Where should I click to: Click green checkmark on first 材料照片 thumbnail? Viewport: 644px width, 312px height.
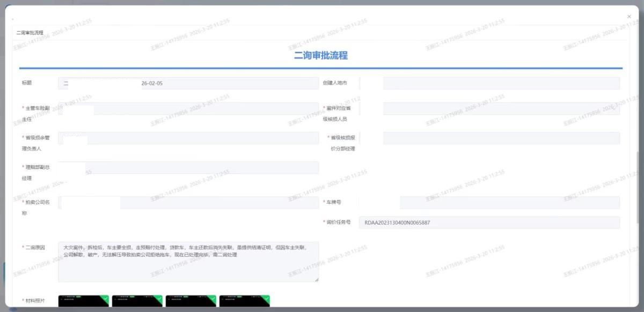[105, 298]
